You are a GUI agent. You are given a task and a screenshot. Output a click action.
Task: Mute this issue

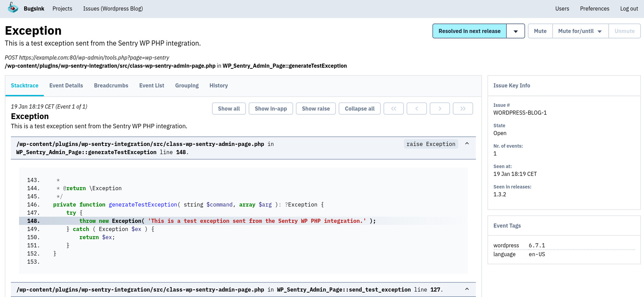click(540, 31)
